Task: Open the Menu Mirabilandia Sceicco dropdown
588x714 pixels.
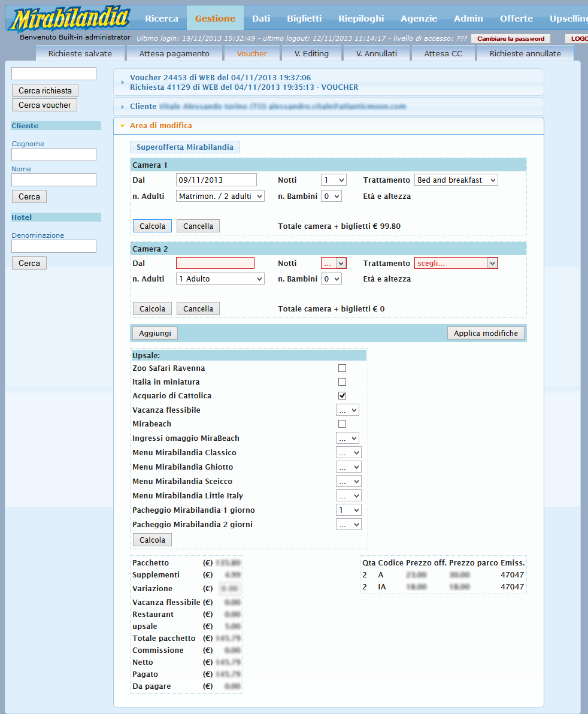Action: 348,482
